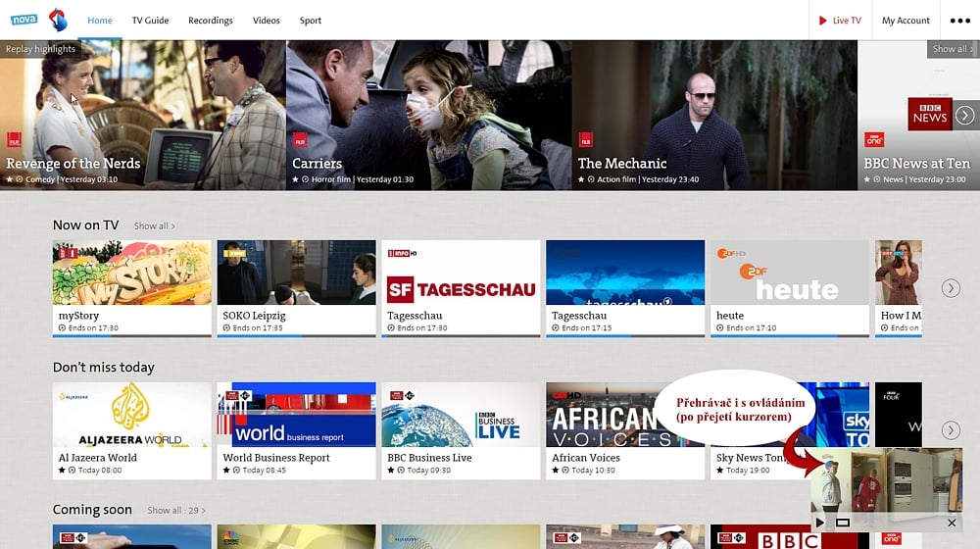Click clock icon on African Voices card
Screen dimensions: 980x549
tap(565, 471)
